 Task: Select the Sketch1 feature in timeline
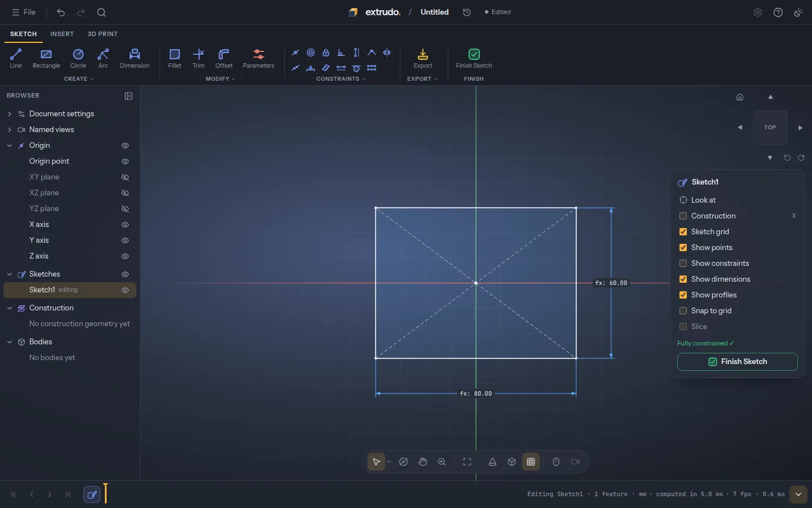(x=92, y=494)
